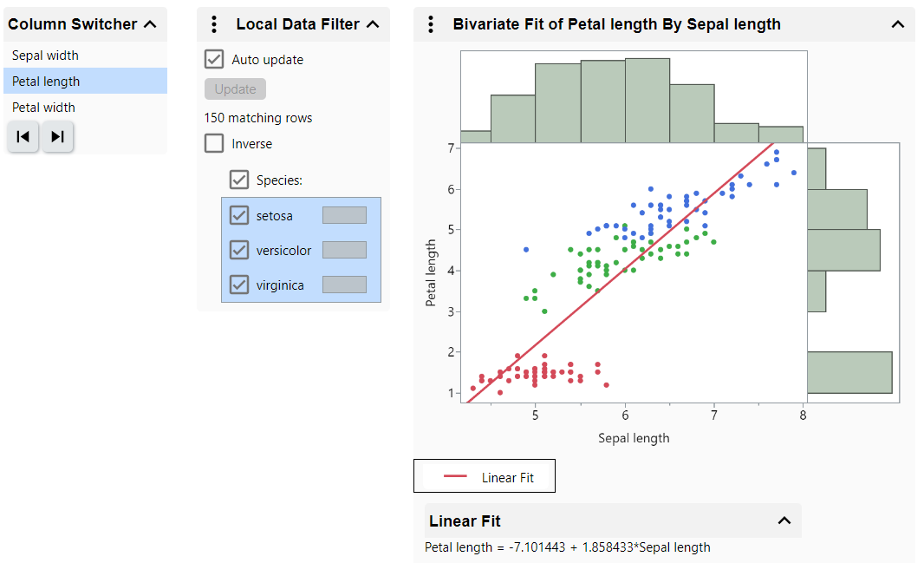The width and height of the screenshot is (924, 563).
Task: Click the Update button
Action: click(235, 89)
